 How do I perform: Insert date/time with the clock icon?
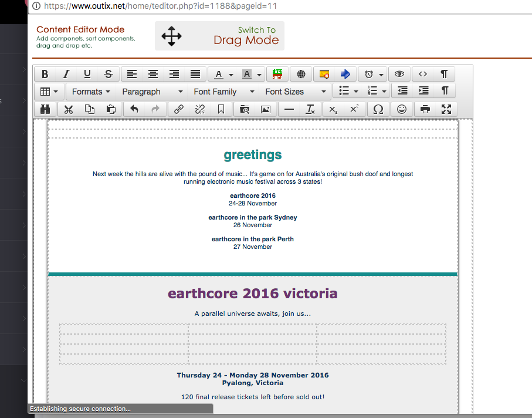369,74
